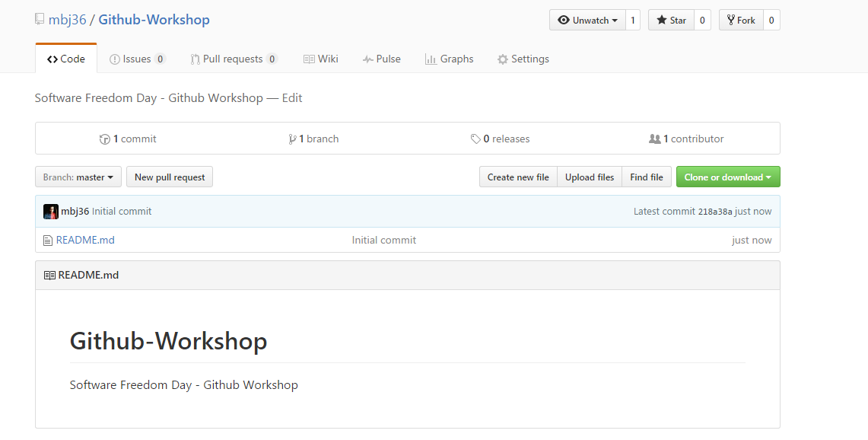The image size is (868, 440).
Task: Click the Issues count badge 0
Action: [160, 59]
